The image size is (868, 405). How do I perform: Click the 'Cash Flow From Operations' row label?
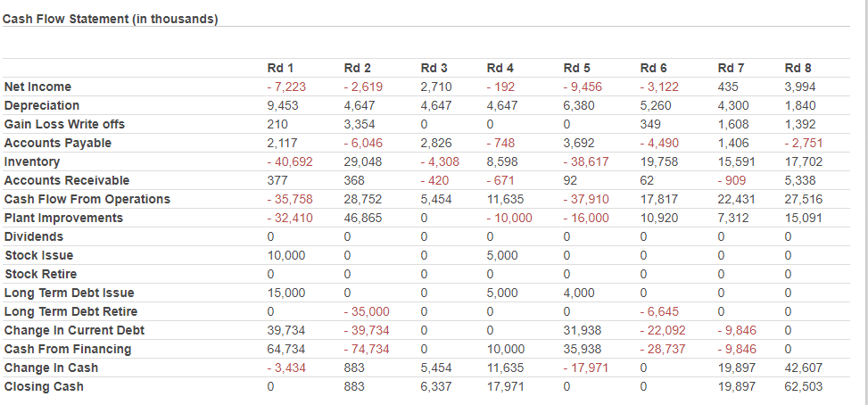coord(87,199)
